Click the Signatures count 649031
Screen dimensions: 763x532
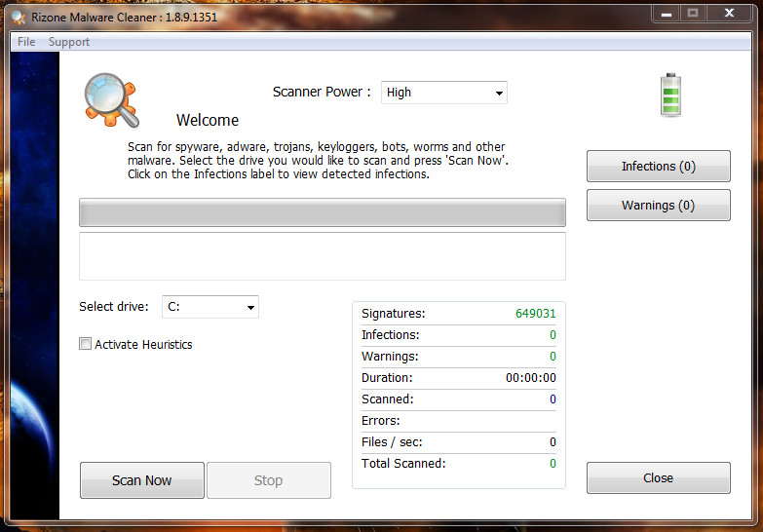pyautogui.click(x=535, y=314)
